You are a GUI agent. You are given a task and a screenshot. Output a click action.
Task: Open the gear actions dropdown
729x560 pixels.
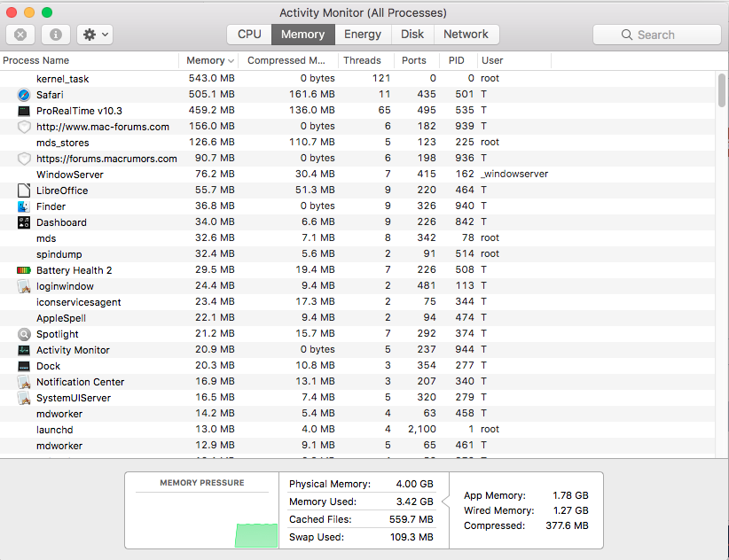[95, 35]
